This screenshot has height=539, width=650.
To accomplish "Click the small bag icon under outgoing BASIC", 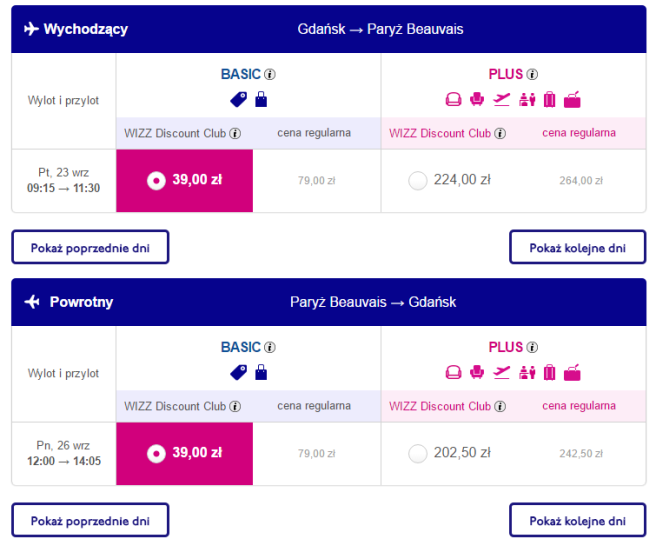I will pos(261,100).
